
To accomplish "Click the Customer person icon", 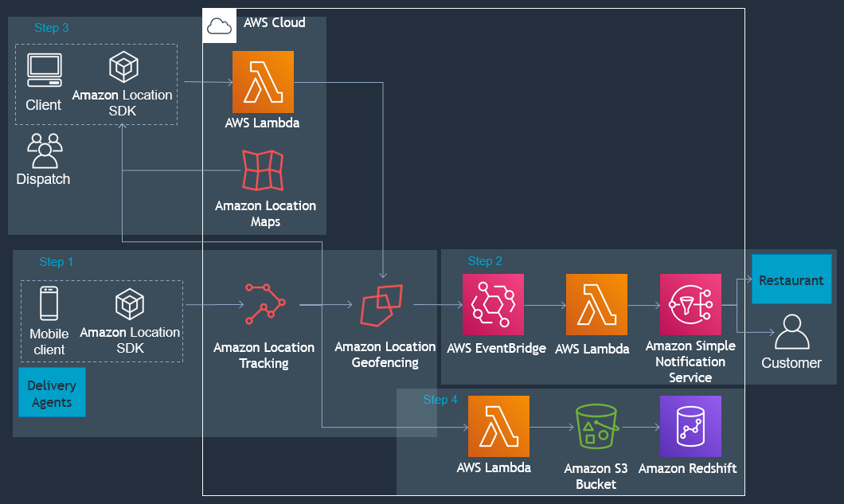I will (791, 333).
